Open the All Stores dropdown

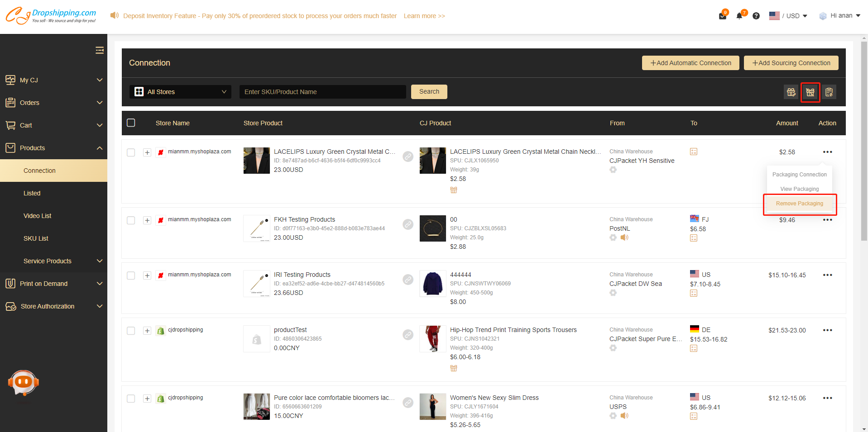[180, 92]
